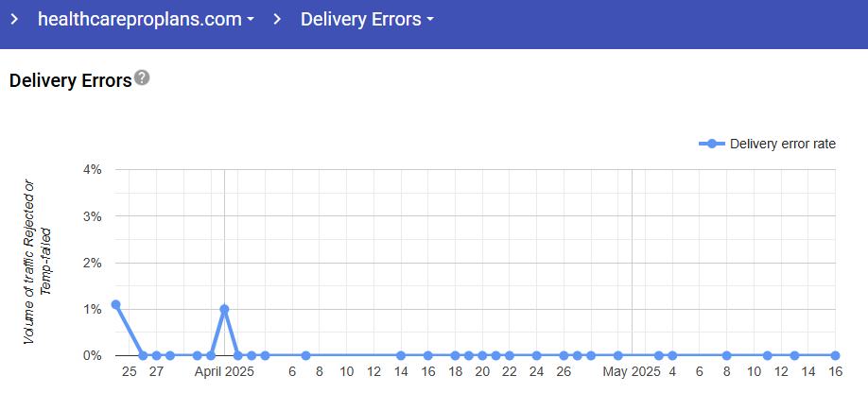Click the dropdown arrow beside healthcareproplans.com
Screen dimensions: 868x393
tap(251, 20)
